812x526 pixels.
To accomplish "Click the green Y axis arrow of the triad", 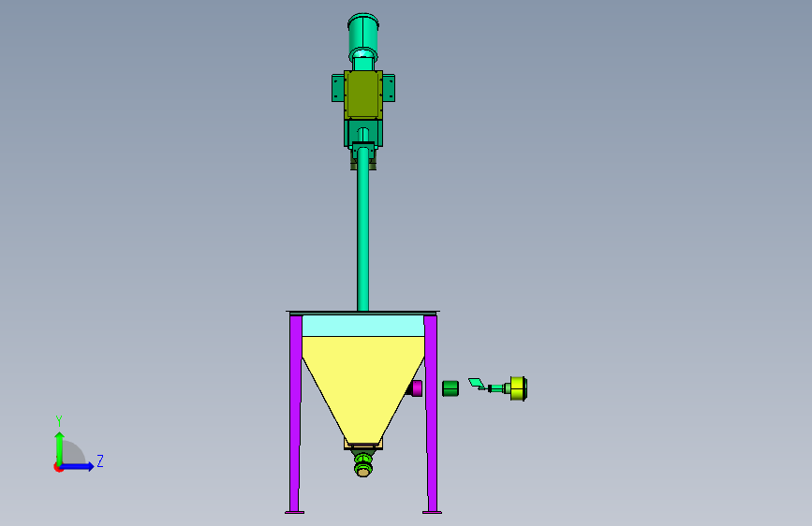I will coord(60,447).
